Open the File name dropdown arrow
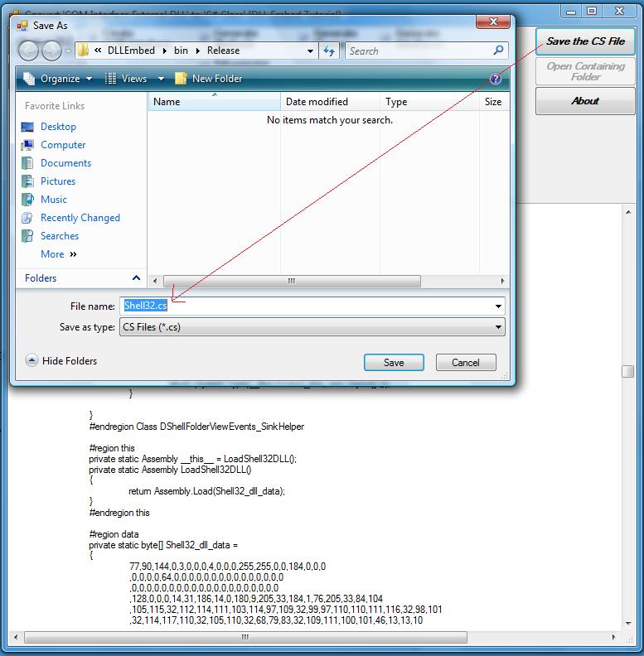 pyautogui.click(x=498, y=306)
